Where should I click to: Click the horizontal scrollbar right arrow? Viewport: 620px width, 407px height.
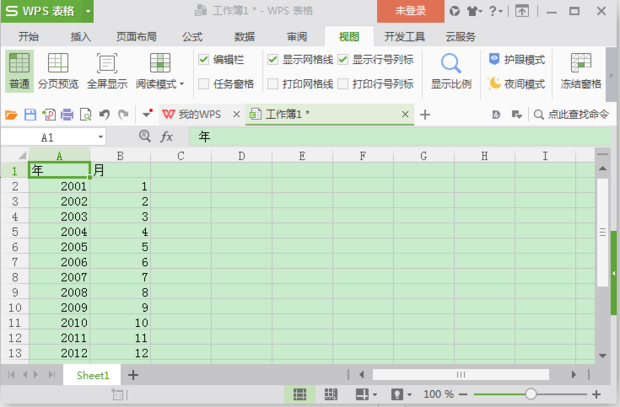pos(574,375)
